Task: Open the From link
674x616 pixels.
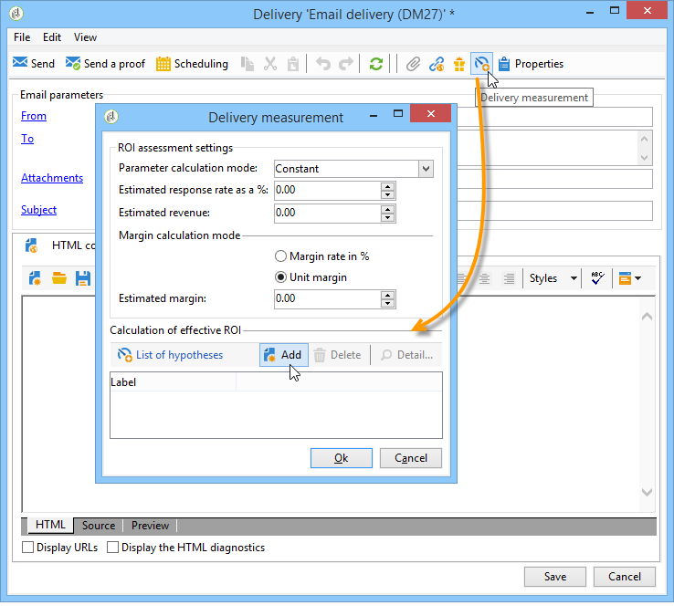Action: 34,116
